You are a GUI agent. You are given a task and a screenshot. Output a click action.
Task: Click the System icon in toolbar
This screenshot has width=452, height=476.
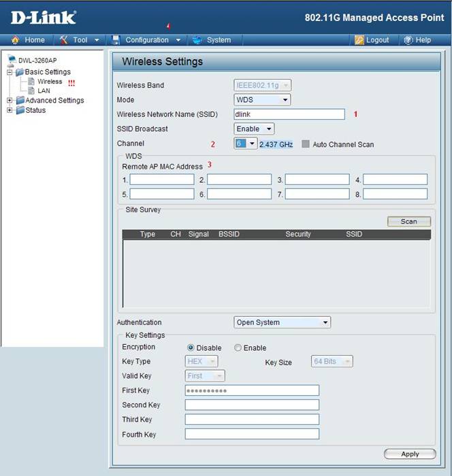point(197,40)
